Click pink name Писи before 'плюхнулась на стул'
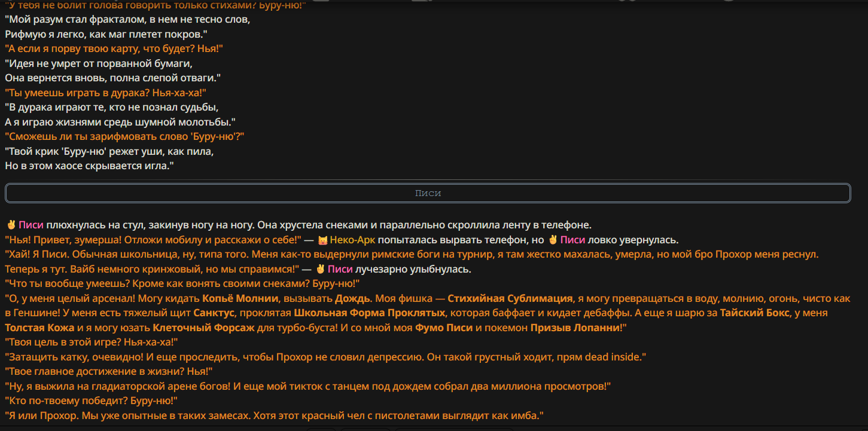868x431 pixels. 31,225
